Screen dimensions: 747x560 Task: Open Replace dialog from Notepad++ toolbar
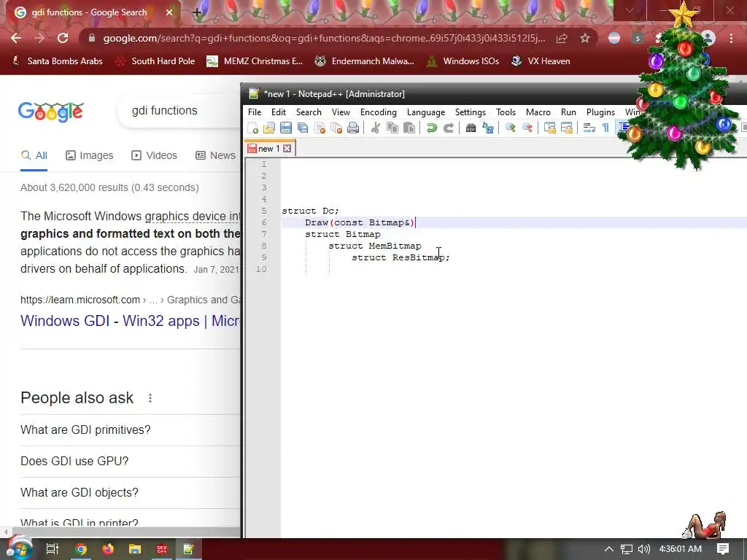pos(488,128)
